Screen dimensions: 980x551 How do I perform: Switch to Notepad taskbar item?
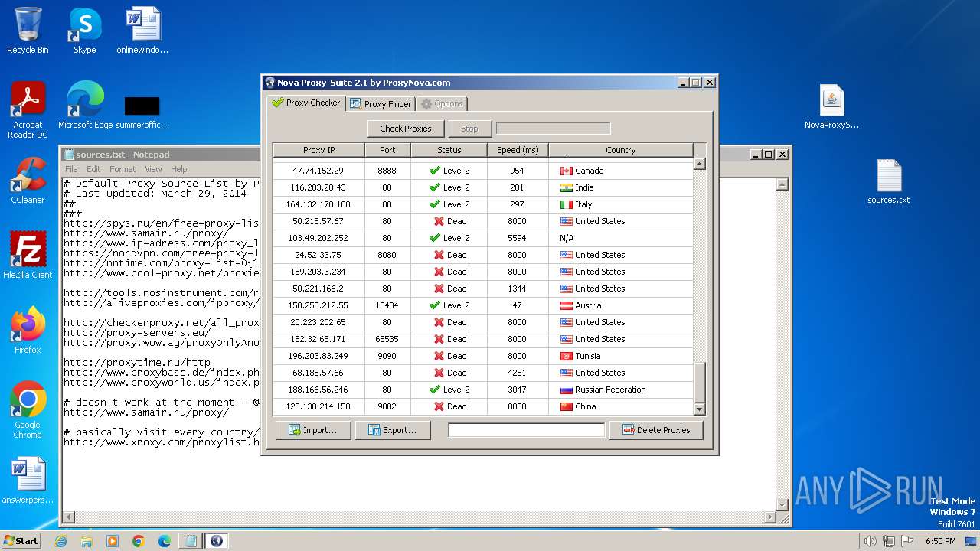click(x=190, y=541)
